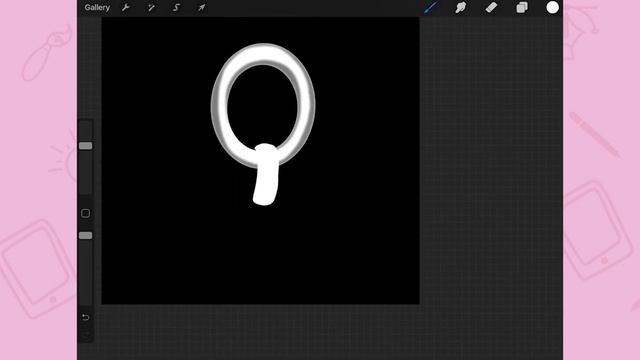Open the Gallery
Screen dimensions: 640x360
coord(97,8)
